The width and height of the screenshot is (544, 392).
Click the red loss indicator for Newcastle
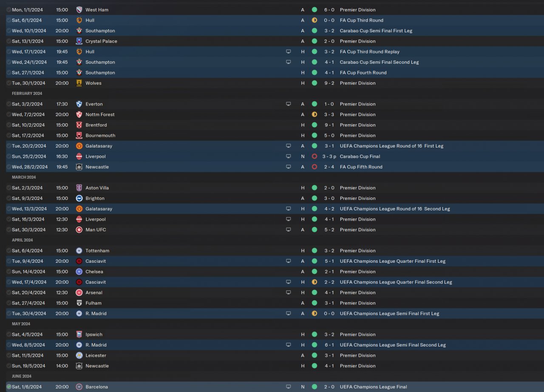coord(314,167)
